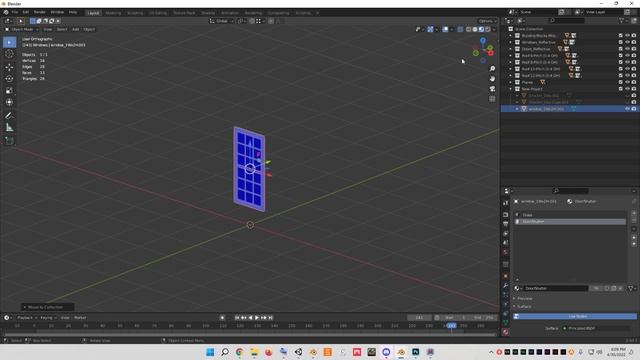This screenshot has height=360, width=640.
Task: Collapse the New Project collection
Action: click(x=510, y=89)
